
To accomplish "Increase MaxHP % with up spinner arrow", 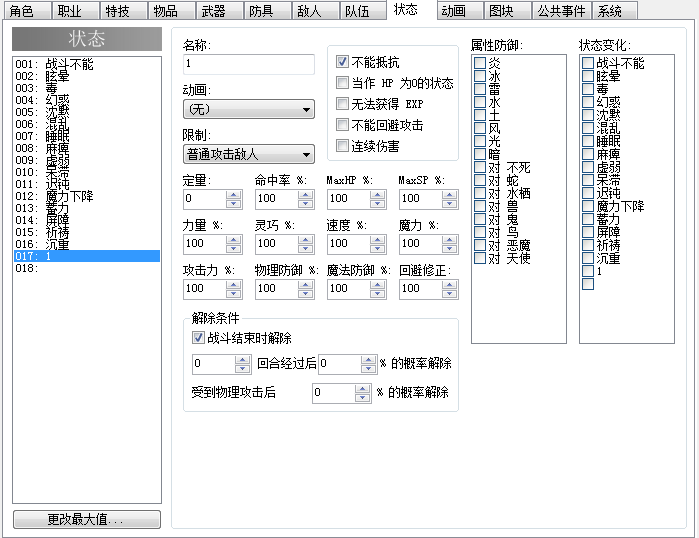I will point(378,195).
